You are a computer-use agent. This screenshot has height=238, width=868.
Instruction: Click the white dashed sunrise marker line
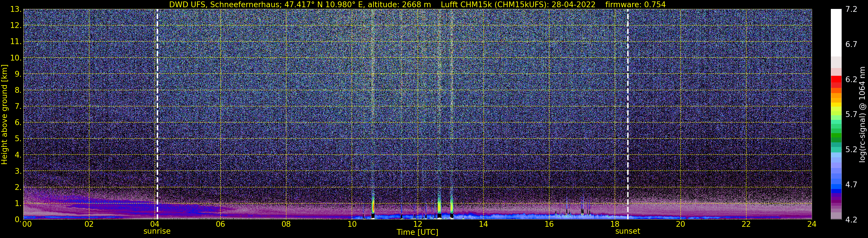[157, 114]
